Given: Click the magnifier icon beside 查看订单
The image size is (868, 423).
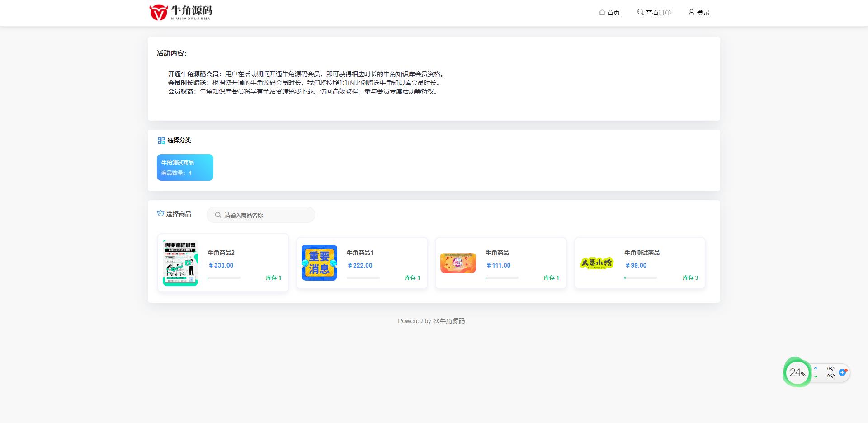Looking at the screenshot, I should pyautogui.click(x=640, y=12).
